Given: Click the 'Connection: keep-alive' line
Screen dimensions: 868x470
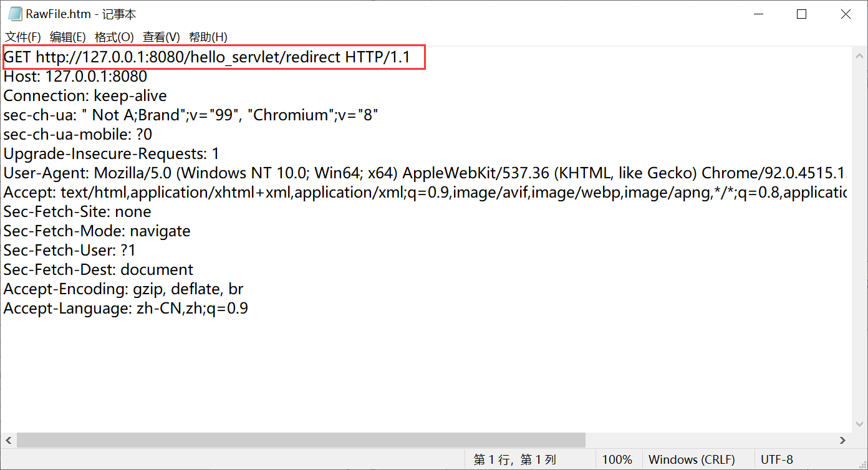Looking at the screenshot, I should point(85,96).
